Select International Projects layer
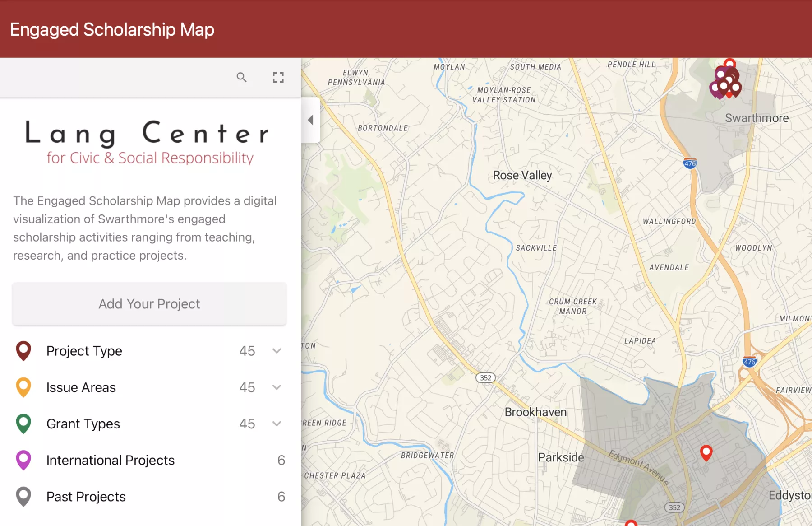The width and height of the screenshot is (812, 526). [149, 460]
